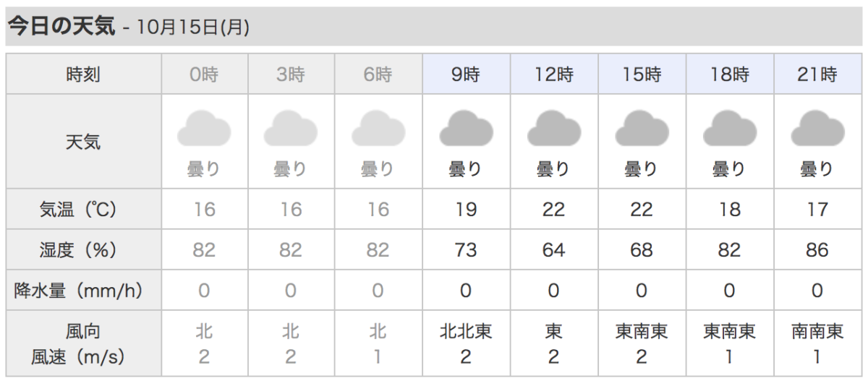Click the 降水量（mm/h） row label

pyautogui.click(x=79, y=291)
